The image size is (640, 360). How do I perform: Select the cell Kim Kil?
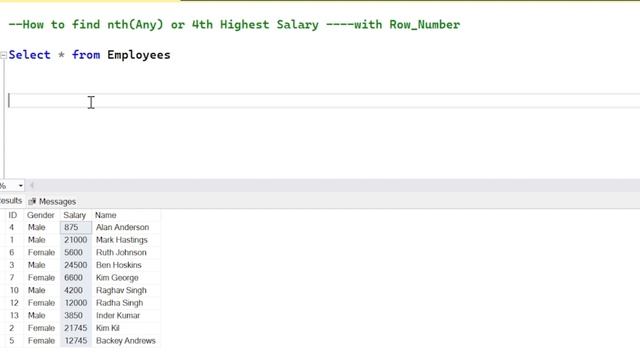click(x=108, y=328)
